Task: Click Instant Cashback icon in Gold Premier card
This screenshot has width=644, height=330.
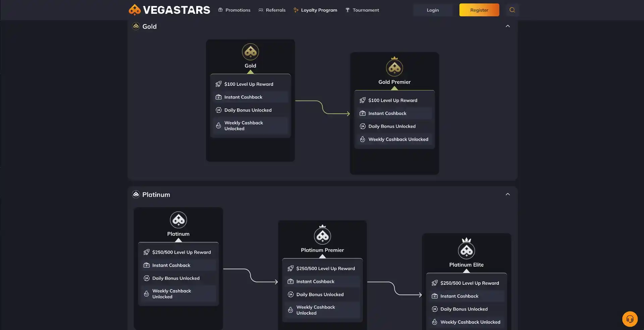Action: point(363,113)
